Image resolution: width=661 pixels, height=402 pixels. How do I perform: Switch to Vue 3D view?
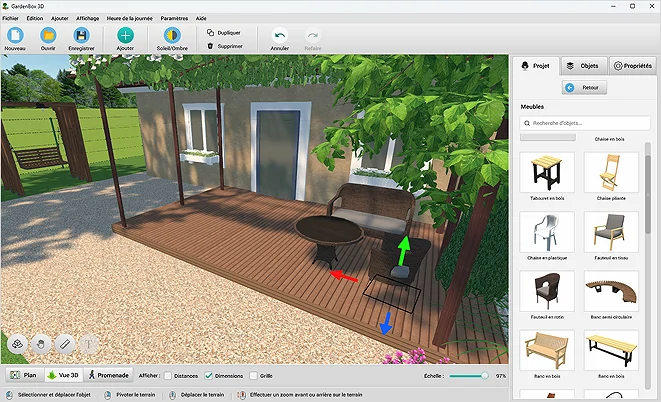63,375
